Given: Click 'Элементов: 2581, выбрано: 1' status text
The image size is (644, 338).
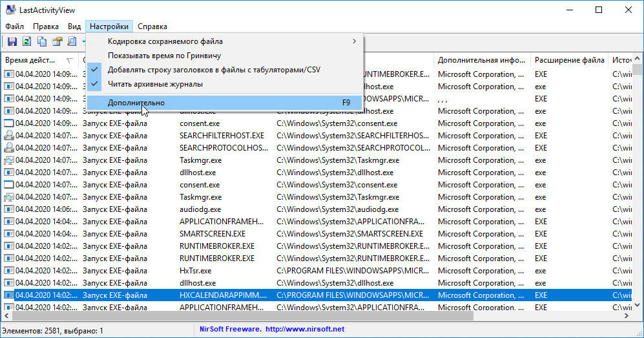Looking at the screenshot, I should tap(52, 330).
